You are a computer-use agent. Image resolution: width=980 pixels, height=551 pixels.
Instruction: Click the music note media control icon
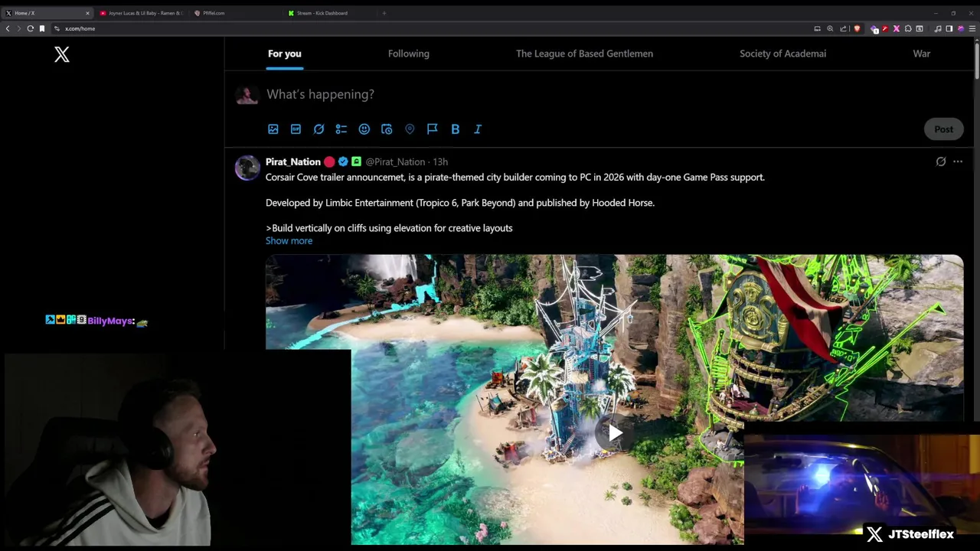(x=938, y=28)
